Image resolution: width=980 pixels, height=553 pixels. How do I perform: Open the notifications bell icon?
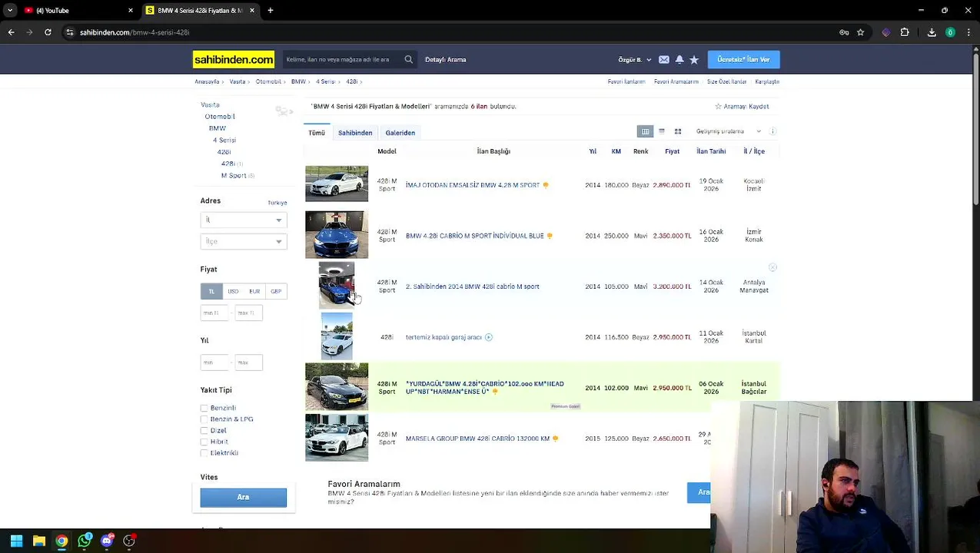pyautogui.click(x=679, y=59)
